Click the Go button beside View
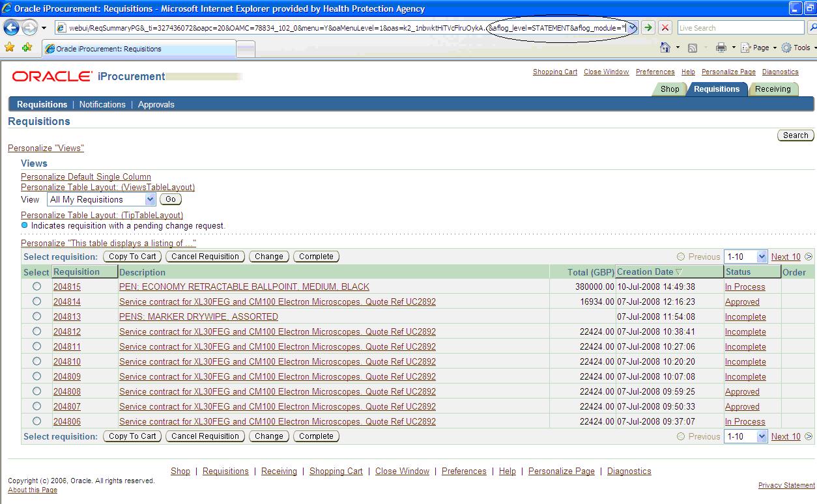The image size is (817, 504). pyautogui.click(x=171, y=199)
